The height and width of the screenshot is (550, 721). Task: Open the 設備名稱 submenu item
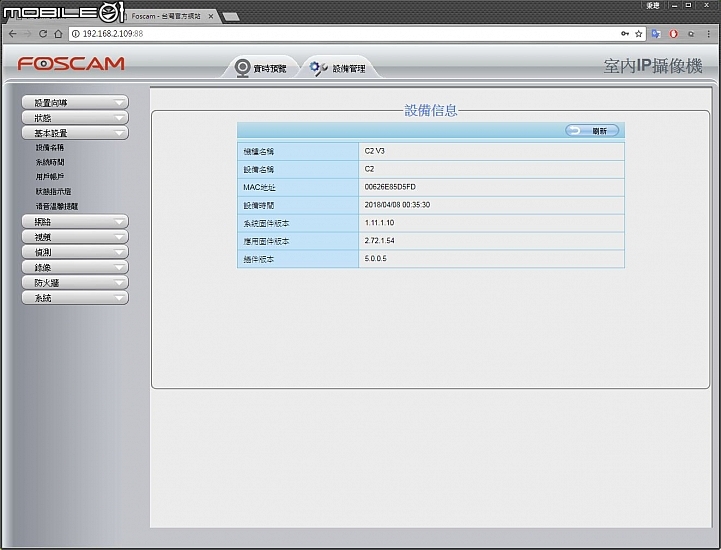[50, 148]
